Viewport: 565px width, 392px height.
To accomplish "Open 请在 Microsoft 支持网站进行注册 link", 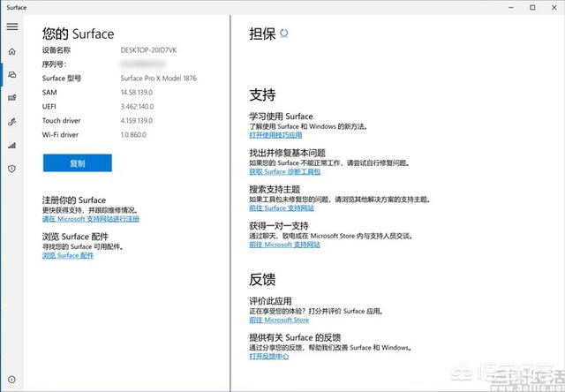I will (90, 218).
